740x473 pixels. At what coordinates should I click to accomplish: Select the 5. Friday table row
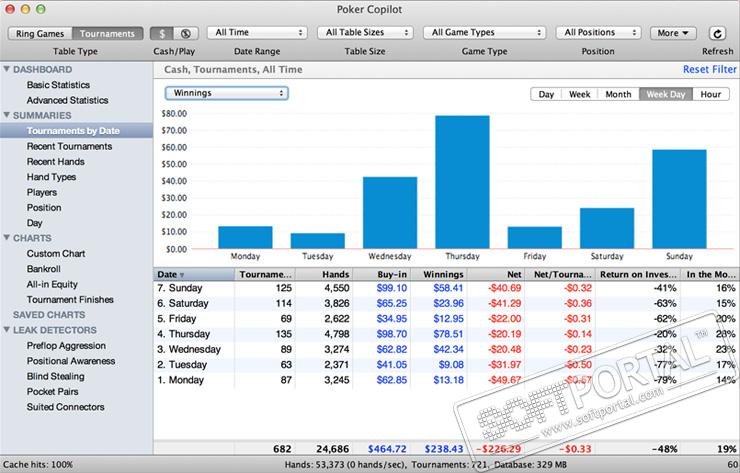446,319
